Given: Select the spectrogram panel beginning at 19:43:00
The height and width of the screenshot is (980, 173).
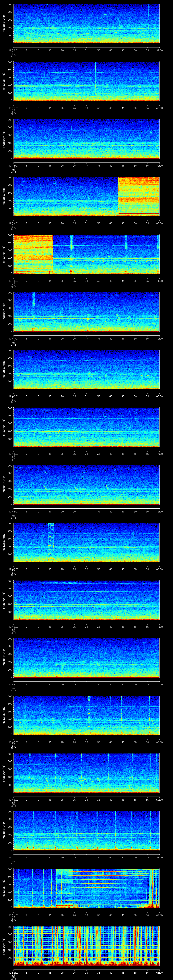Looking at the screenshot, I should [x=86, y=427].
